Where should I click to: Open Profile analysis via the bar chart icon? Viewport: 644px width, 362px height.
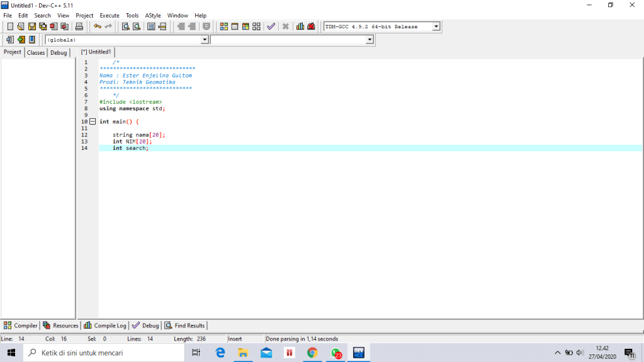point(300,26)
